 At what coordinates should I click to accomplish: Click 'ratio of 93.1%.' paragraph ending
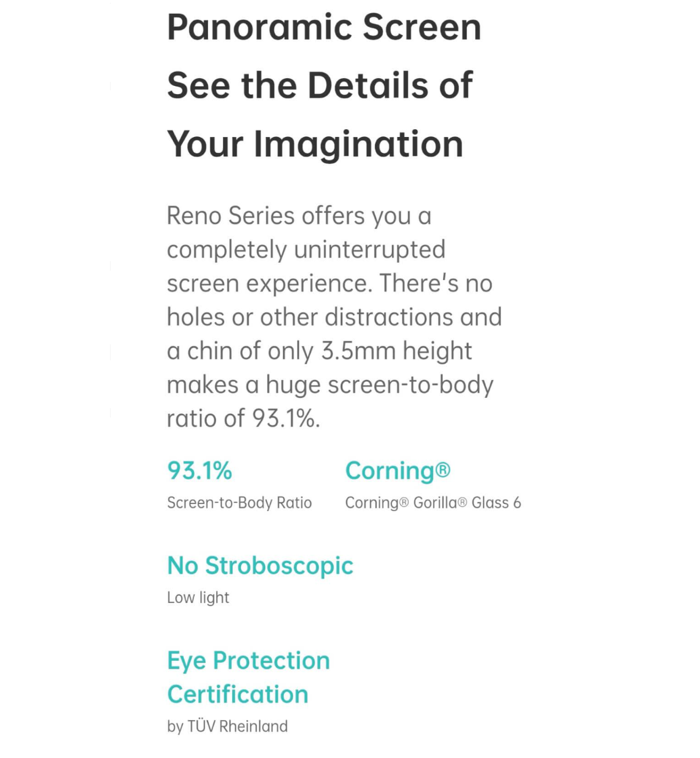tap(243, 419)
